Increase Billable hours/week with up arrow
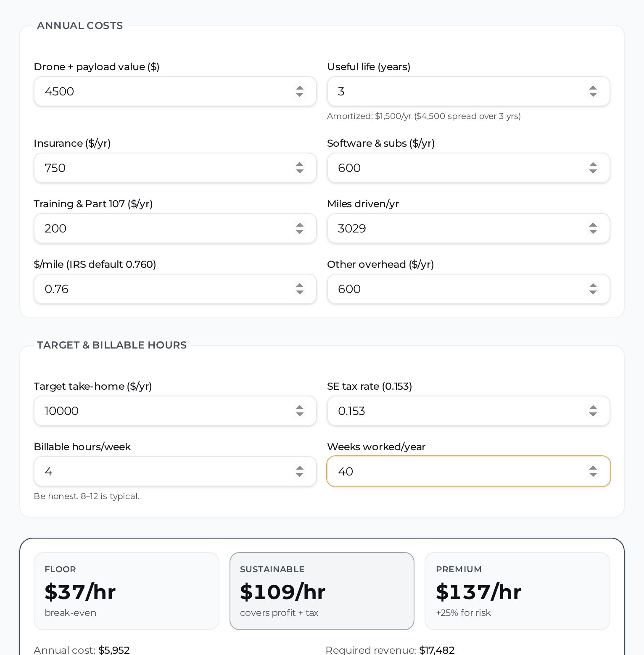The height and width of the screenshot is (655, 644). tap(299, 468)
